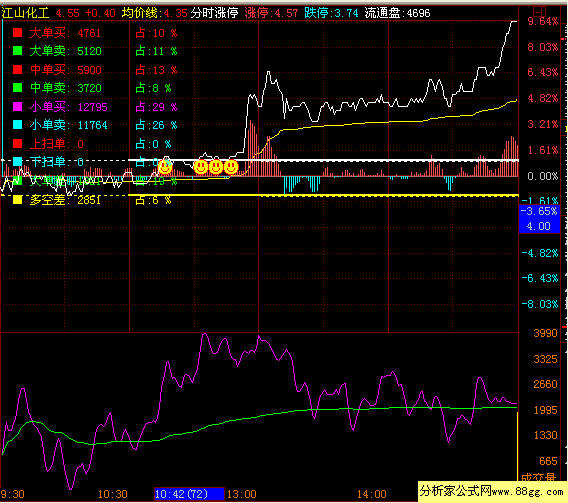This screenshot has width=568, height=503.
Task: Click the 大单买: 4761 legend entry
Action: coord(65,33)
